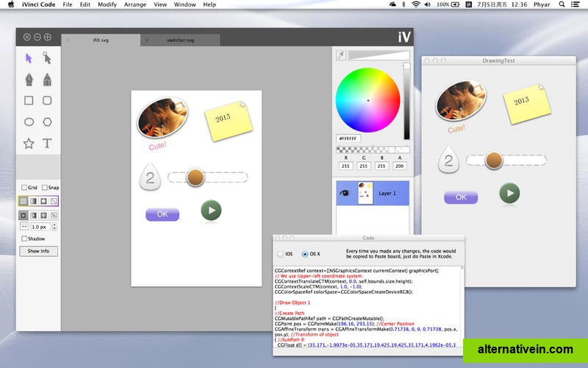Choose the Hexagon polygon tool

point(47,122)
